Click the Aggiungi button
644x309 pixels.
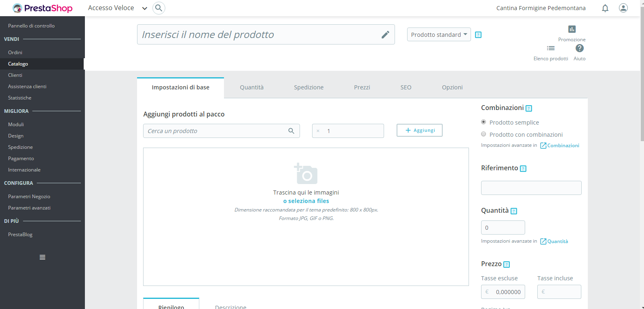click(420, 130)
